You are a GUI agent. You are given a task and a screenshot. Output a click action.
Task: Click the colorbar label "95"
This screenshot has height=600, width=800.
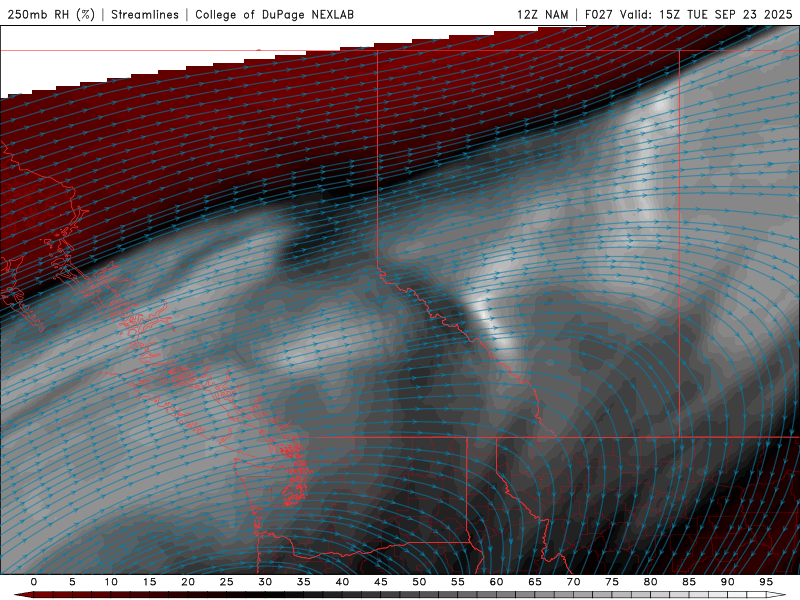[766, 582]
